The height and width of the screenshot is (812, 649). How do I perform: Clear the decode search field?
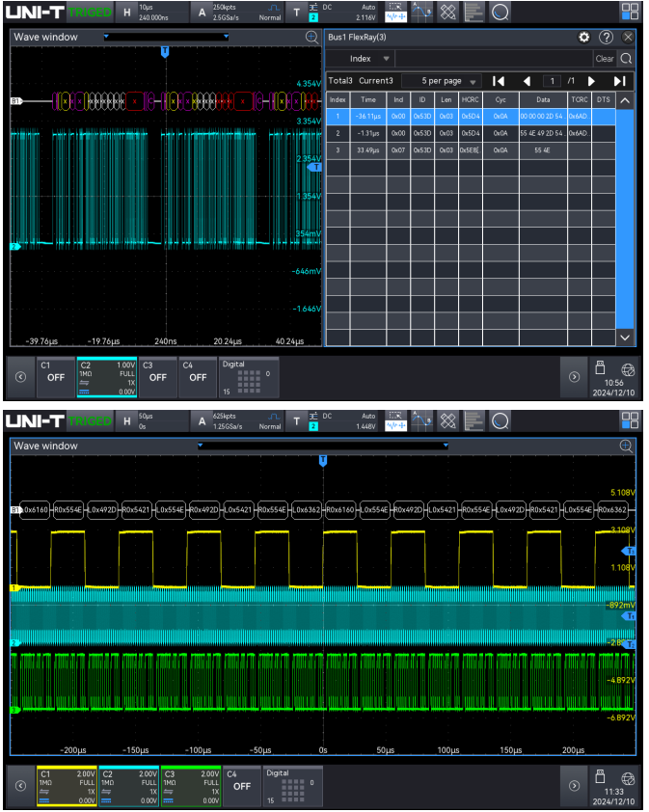[x=604, y=59]
